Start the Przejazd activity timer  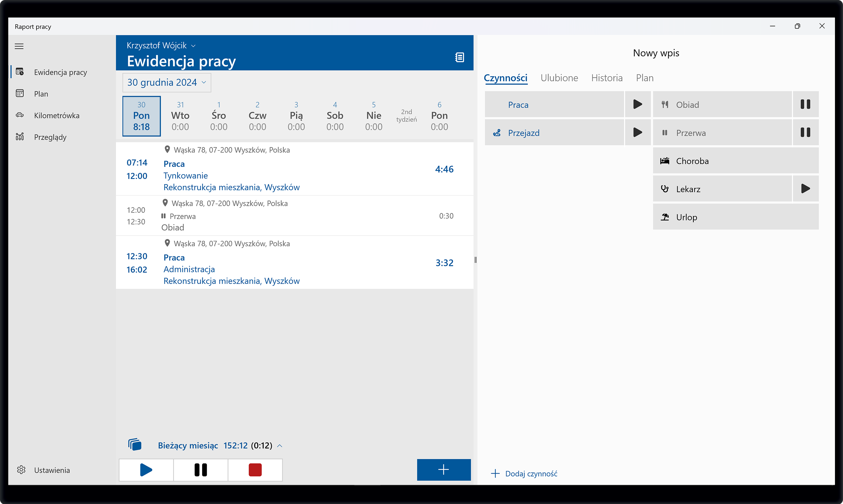(x=637, y=133)
